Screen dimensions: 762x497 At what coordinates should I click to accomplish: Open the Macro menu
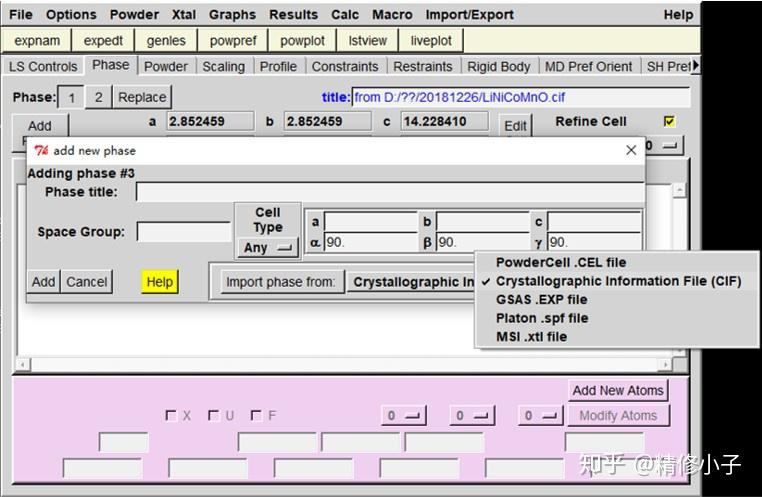392,15
